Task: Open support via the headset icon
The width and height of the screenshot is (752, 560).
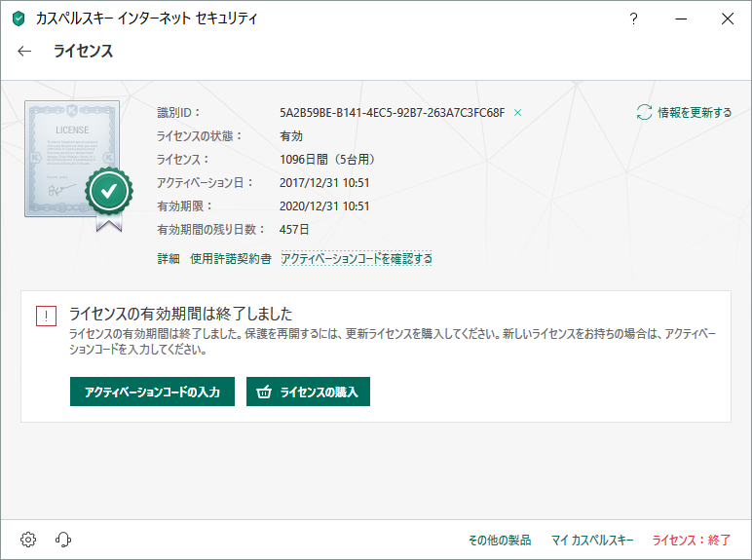Action: point(64,539)
